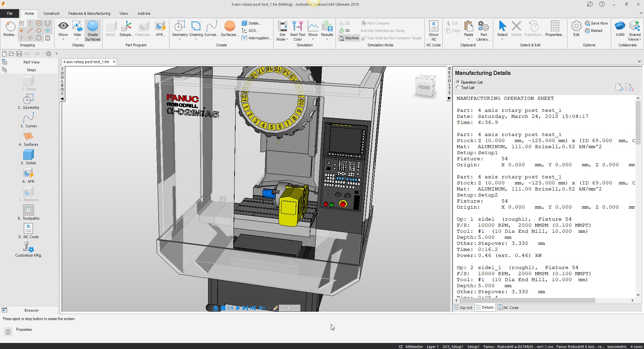Open the Setups dialog
The width and height of the screenshot is (644, 349).
(x=127, y=29)
